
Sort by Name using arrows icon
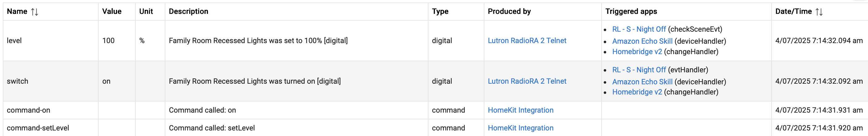34,12
